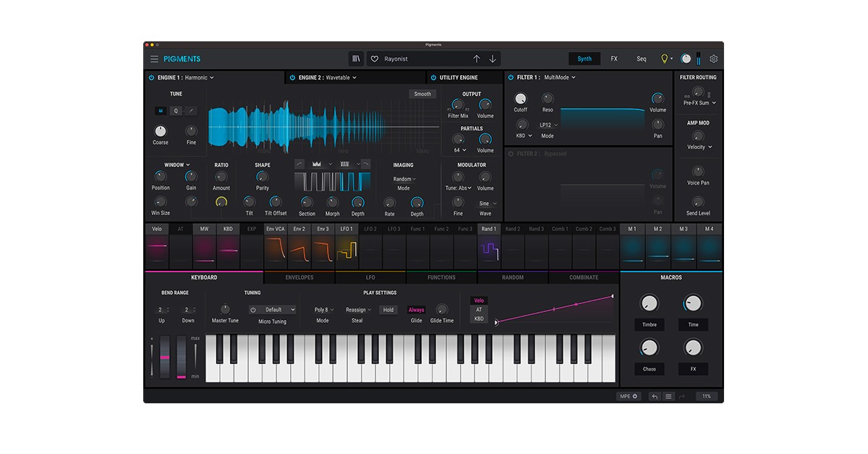Open the LFO tab
868x454 pixels.
click(x=370, y=277)
